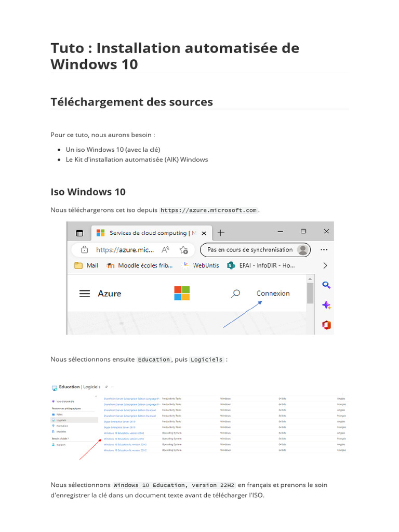The height and width of the screenshot is (532, 399).
Task: Activate the Read Aloud icon in address bar
Action: point(165,250)
